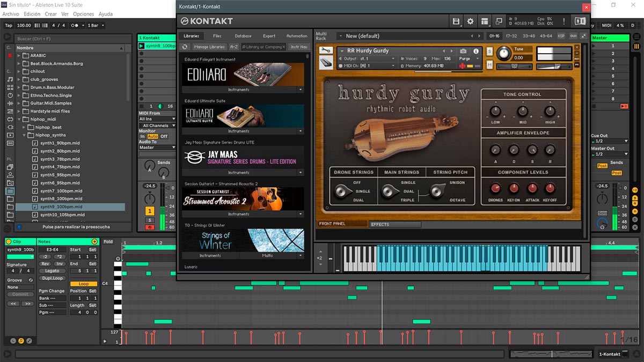Expand the ARABIC folder
Viewport: 644px width, 362px height.
19,55
